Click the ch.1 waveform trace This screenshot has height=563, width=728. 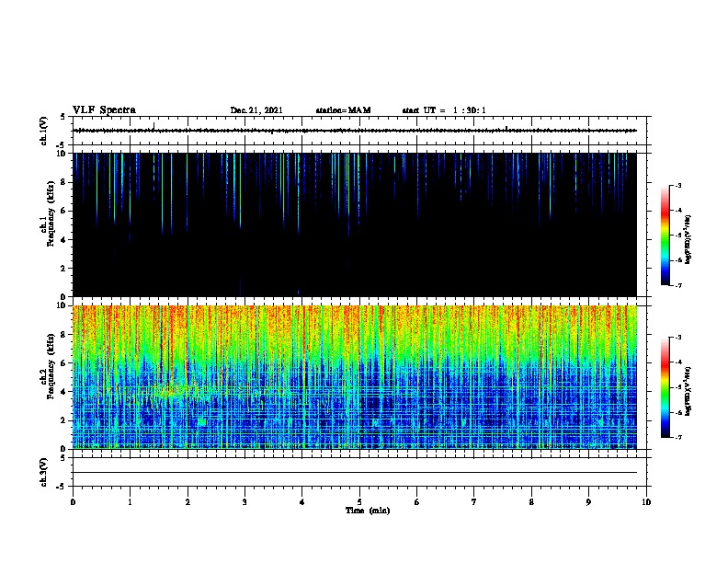(355, 131)
